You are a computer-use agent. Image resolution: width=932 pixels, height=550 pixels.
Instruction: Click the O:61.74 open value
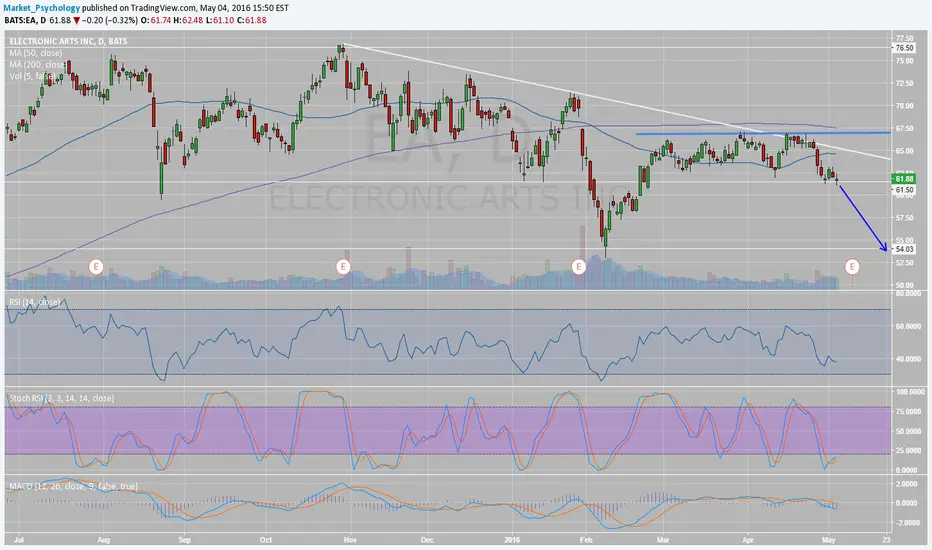[x=155, y=20]
